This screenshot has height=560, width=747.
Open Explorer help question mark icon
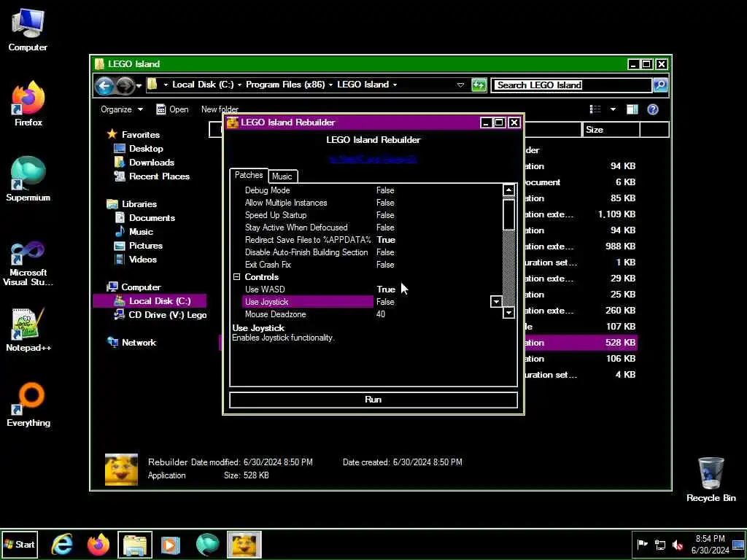(653, 109)
